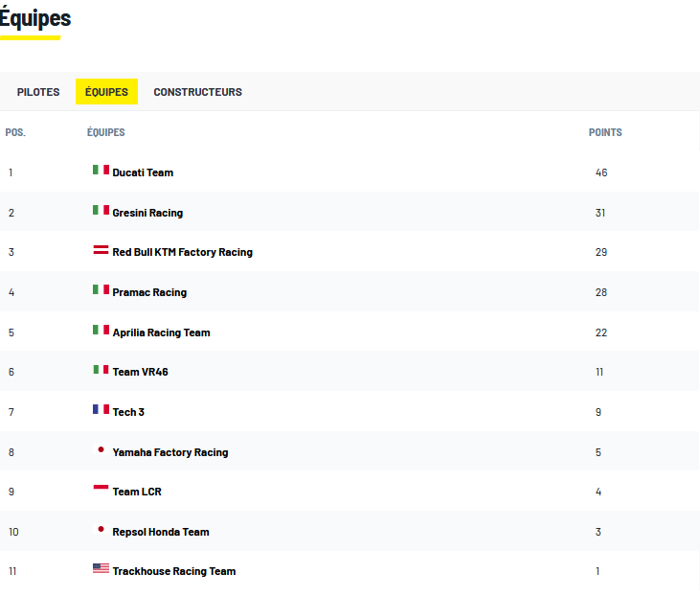The image size is (700, 596).
Task: Open Red Bull KTM Factory Racing link
Action: (182, 252)
